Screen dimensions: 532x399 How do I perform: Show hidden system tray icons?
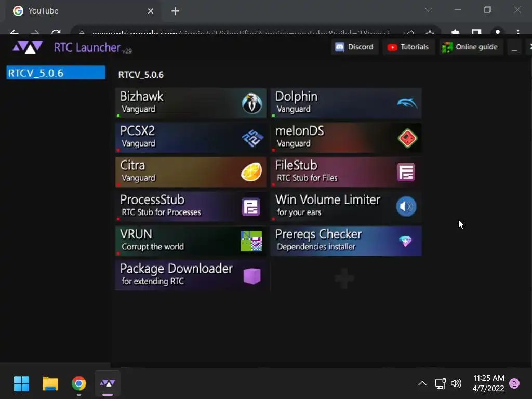[x=422, y=383]
